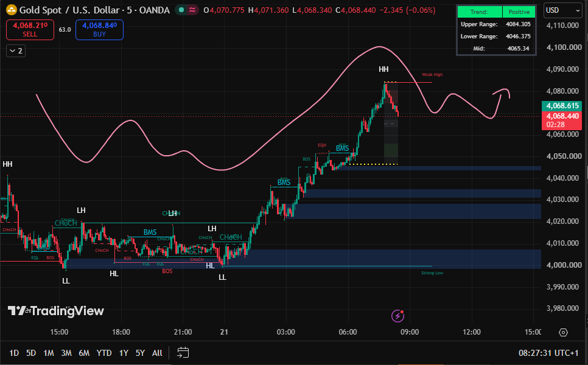
Task: Click the gold symbol logo icon
Action: pos(11,10)
